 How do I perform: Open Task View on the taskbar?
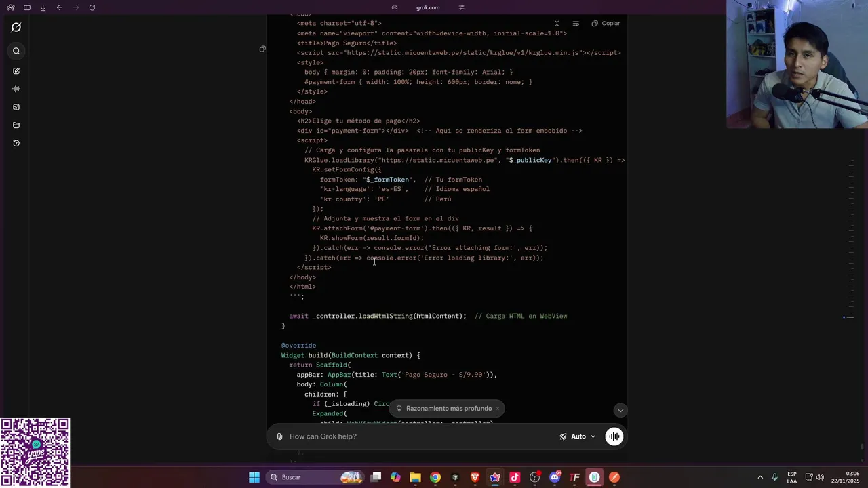click(x=376, y=477)
